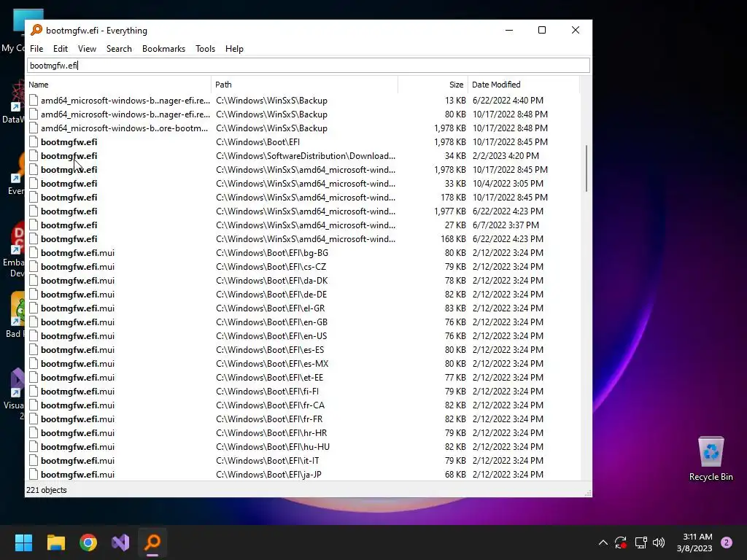Screen dimensions: 747x560
Task: Select bootmgfw.efi.mui in da-DK folder
Action: 77,281
